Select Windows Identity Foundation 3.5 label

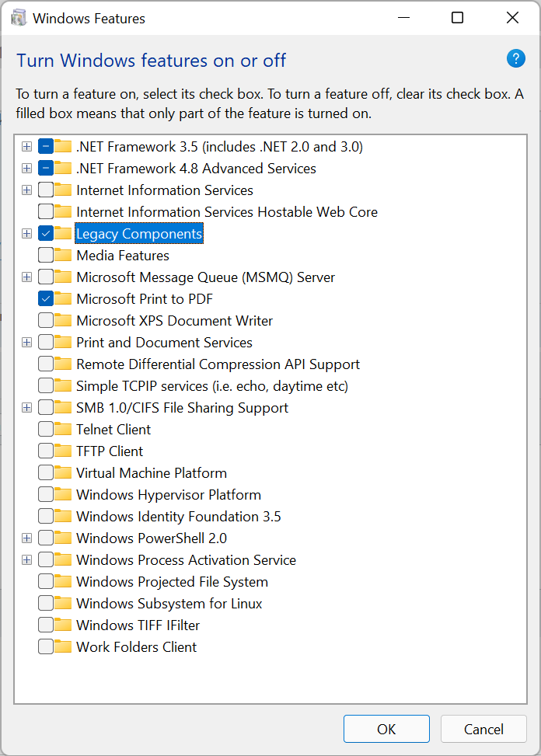click(179, 517)
